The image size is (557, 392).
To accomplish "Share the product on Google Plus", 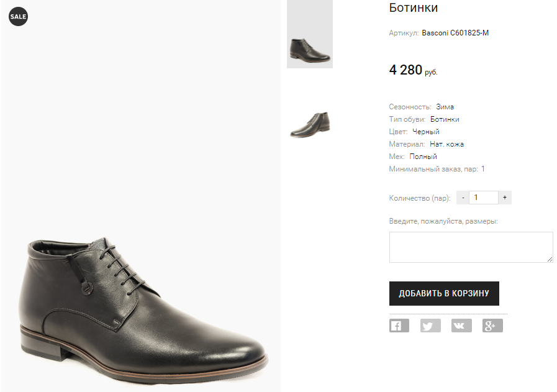I will point(492,326).
